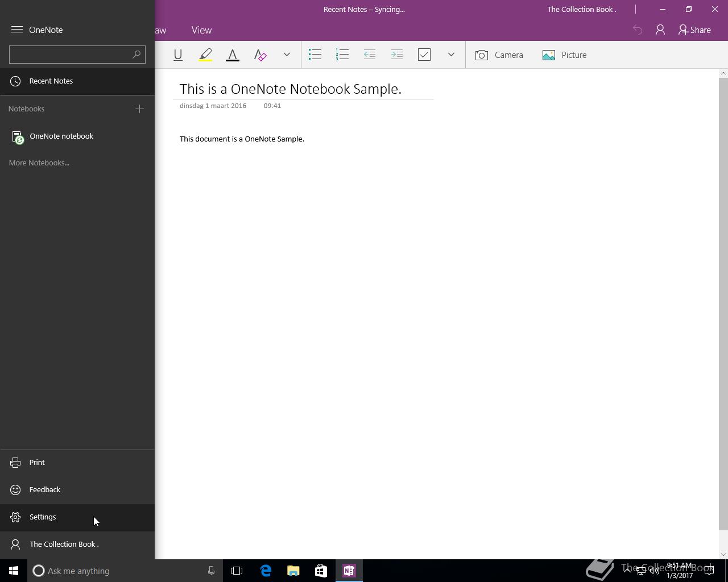The image size is (728, 582).
Task: Switch to the View ribbon tab
Action: coord(201,30)
